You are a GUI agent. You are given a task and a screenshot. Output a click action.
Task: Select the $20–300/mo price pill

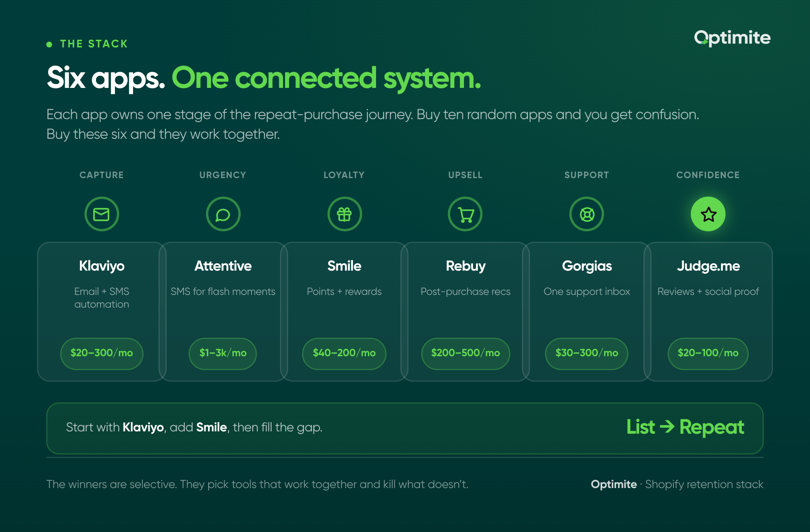pyautogui.click(x=102, y=353)
